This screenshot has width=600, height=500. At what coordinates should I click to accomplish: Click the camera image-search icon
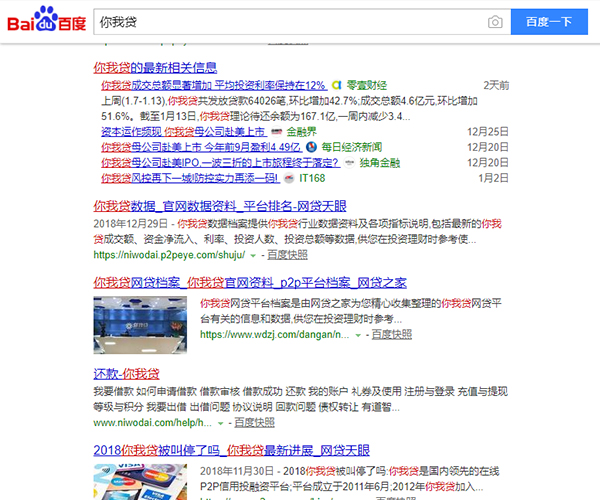pos(494,22)
